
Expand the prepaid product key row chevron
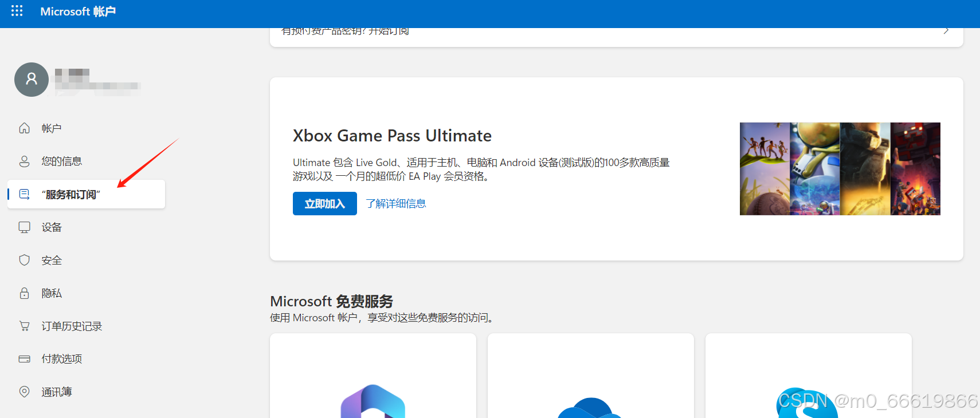click(946, 30)
